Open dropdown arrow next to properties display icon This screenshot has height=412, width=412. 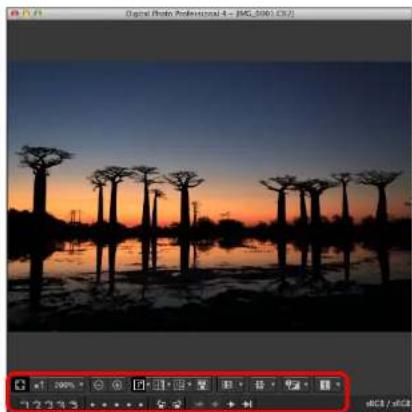(338, 385)
